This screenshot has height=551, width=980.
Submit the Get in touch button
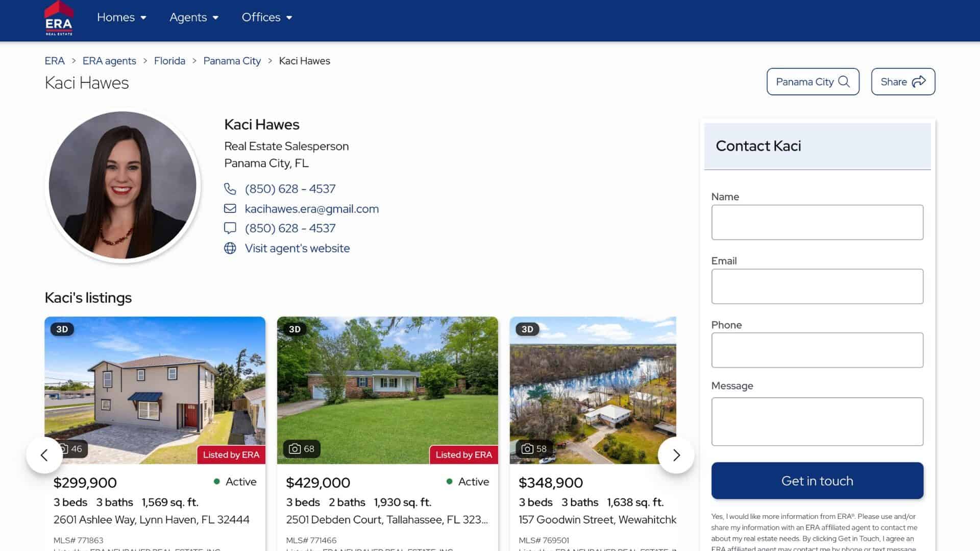[817, 481]
